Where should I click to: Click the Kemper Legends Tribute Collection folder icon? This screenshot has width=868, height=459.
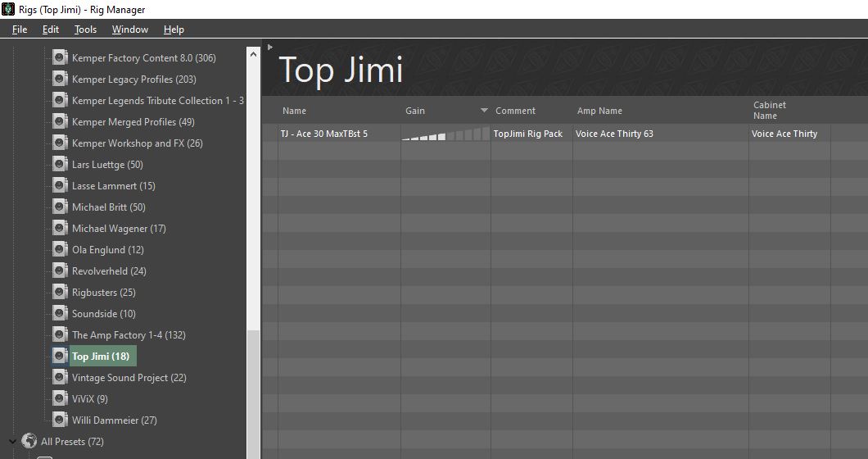(x=60, y=100)
